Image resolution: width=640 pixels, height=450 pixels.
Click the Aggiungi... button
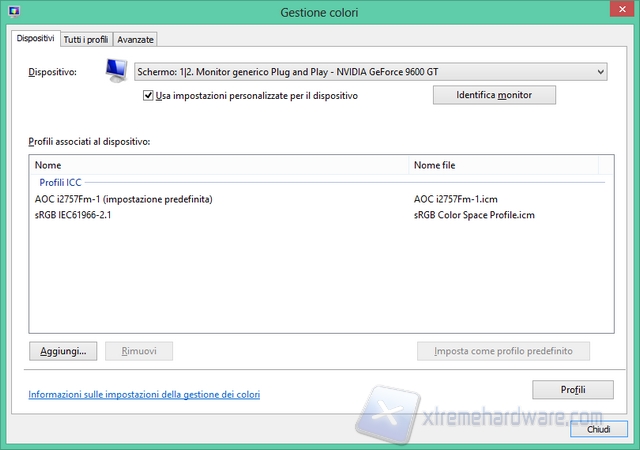click(63, 351)
